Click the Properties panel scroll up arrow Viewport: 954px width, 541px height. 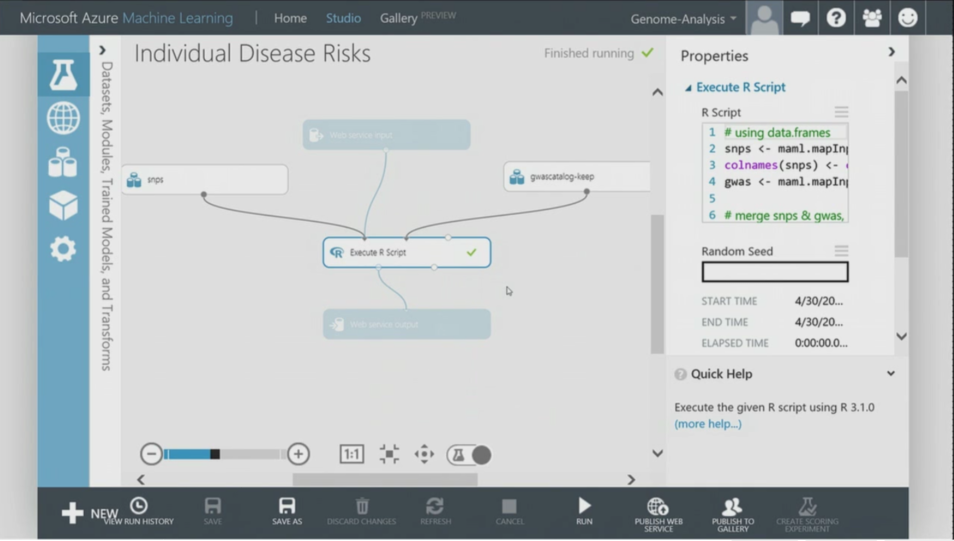pyautogui.click(x=901, y=80)
